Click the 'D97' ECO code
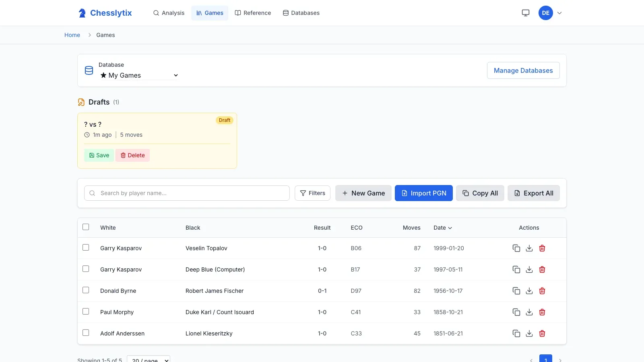This screenshot has height=362, width=644. 356,291
